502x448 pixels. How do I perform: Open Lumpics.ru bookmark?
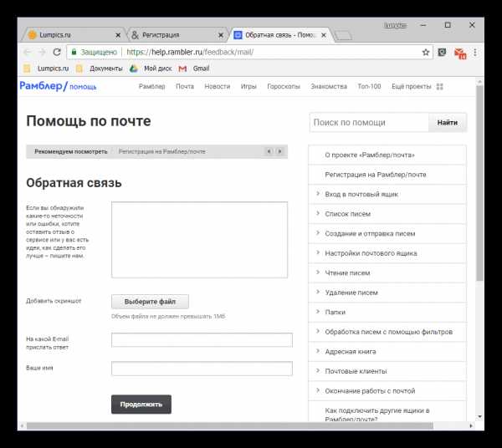pos(46,69)
